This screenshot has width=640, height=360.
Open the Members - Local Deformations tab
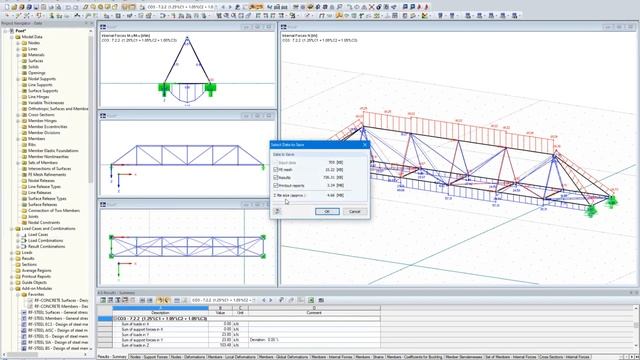tap(231, 357)
